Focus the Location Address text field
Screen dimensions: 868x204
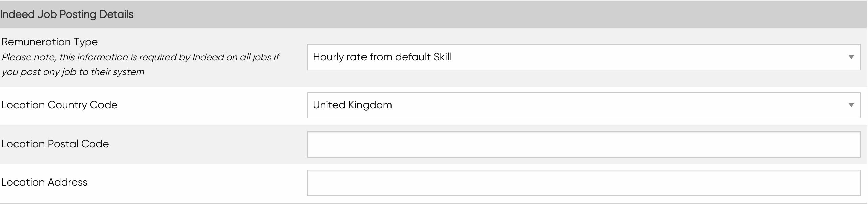point(583,183)
